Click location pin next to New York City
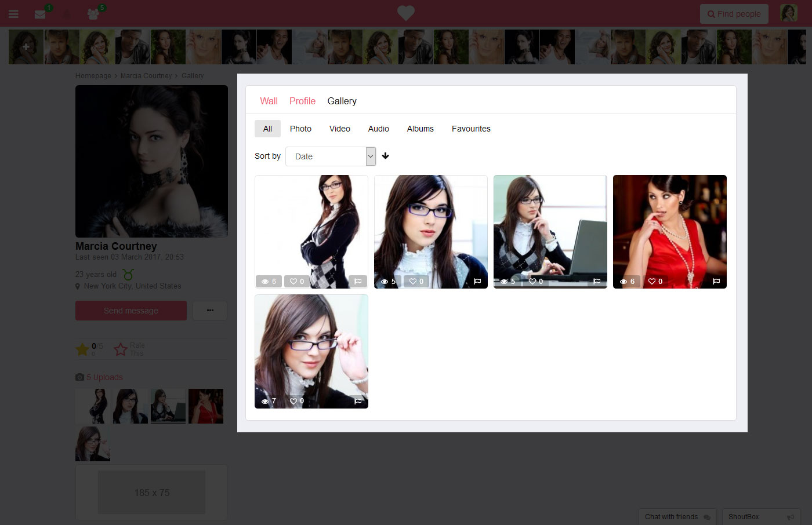The width and height of the screenshot is (812, 525). [78, 286]
